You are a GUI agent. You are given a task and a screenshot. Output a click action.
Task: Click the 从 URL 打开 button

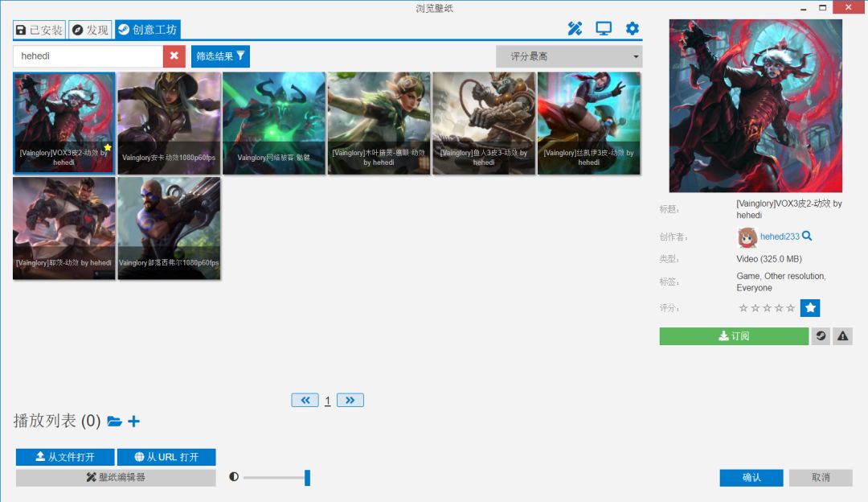(166, 457)
